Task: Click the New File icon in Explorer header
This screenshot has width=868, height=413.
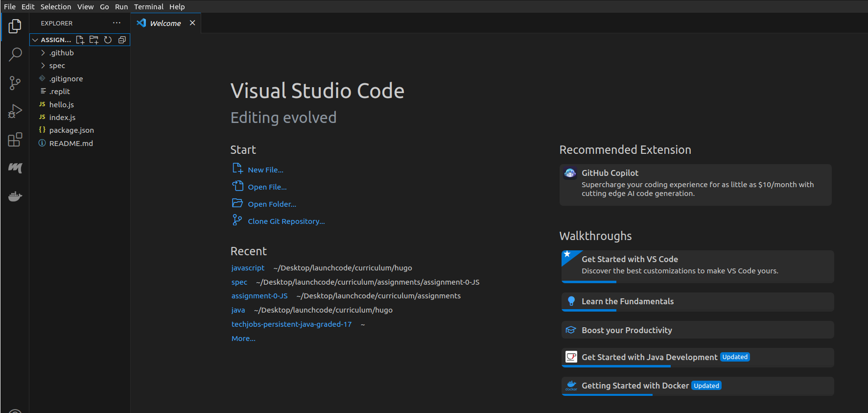Action: (80, 40)
